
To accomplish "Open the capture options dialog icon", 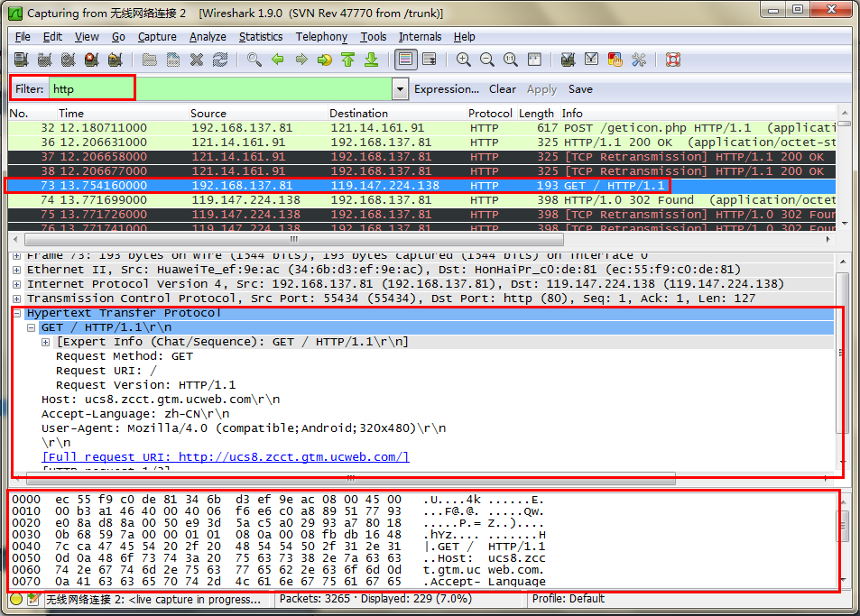I will 44,60.
